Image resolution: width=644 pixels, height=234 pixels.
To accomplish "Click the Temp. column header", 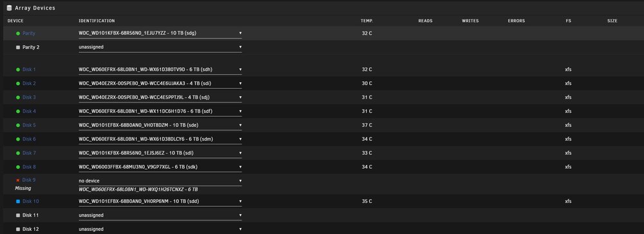I will pos(367,21).
